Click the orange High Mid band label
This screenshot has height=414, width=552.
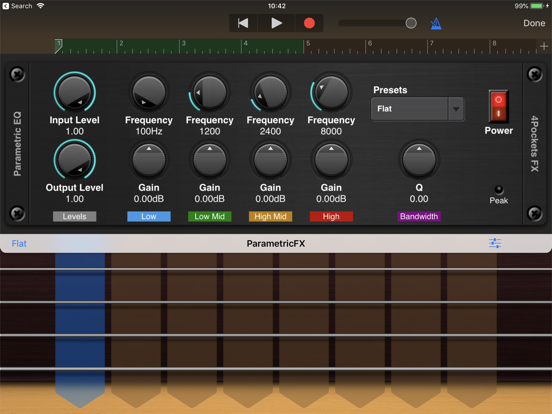click(270, 217)
